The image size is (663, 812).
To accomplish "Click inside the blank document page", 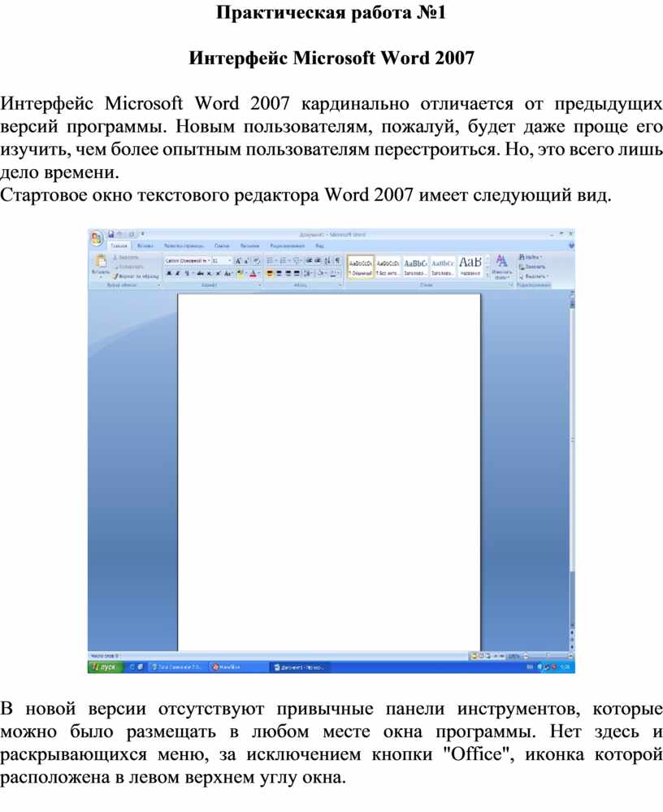I will [329, 471].
